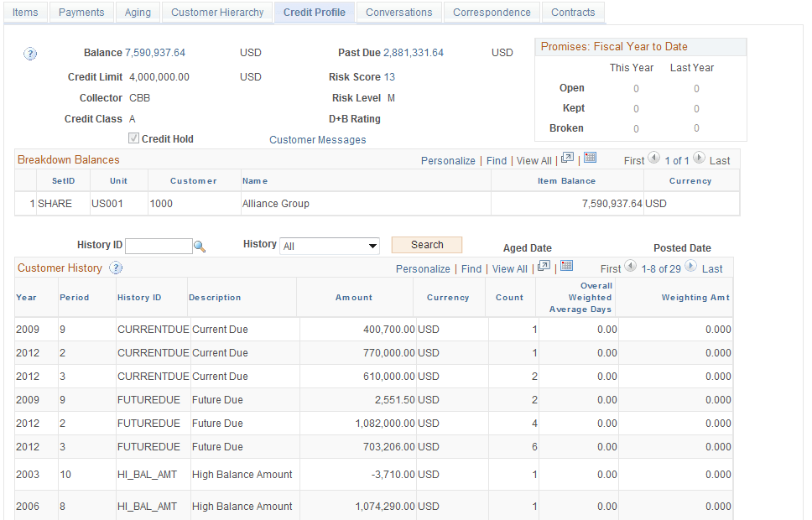Open Customer History help question mark
Viewport: 812px width, 520px height.
(116, 268)
